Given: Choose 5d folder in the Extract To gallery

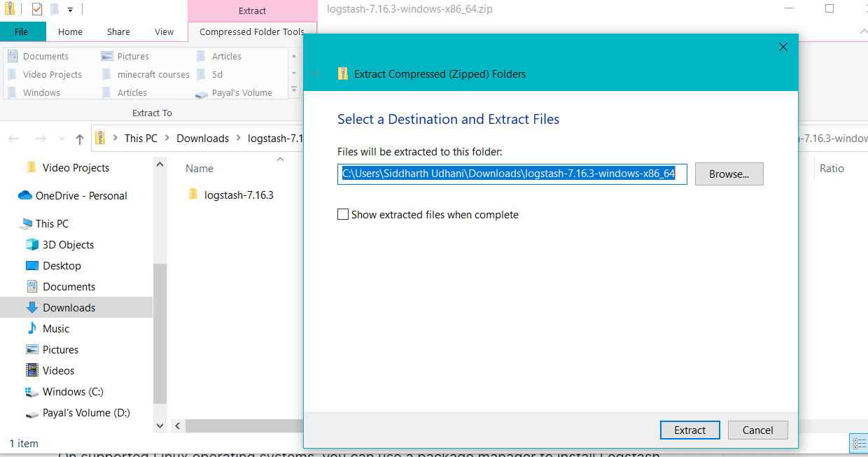Looking at the screenshot, I should click(x=209, y=74).
